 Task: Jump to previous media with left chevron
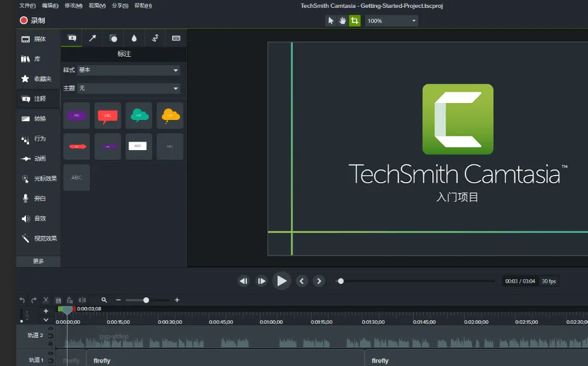pyautogui.click(x=302, y=281)
